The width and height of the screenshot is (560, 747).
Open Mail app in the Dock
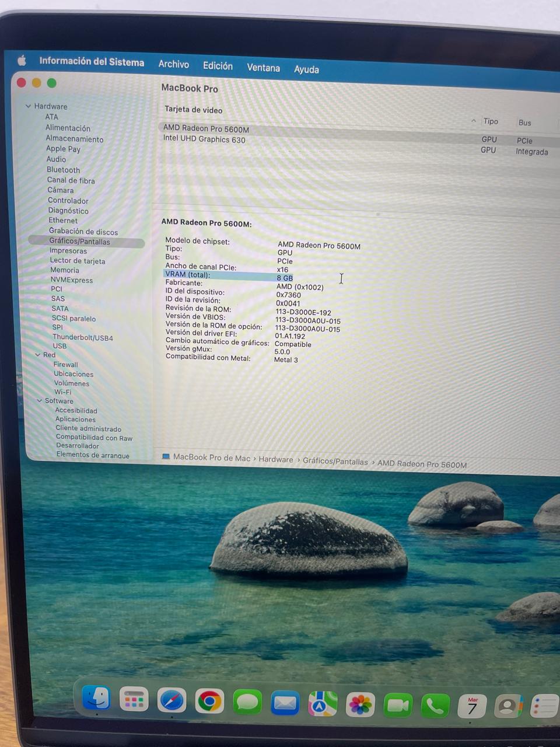[x=285, y=703]
